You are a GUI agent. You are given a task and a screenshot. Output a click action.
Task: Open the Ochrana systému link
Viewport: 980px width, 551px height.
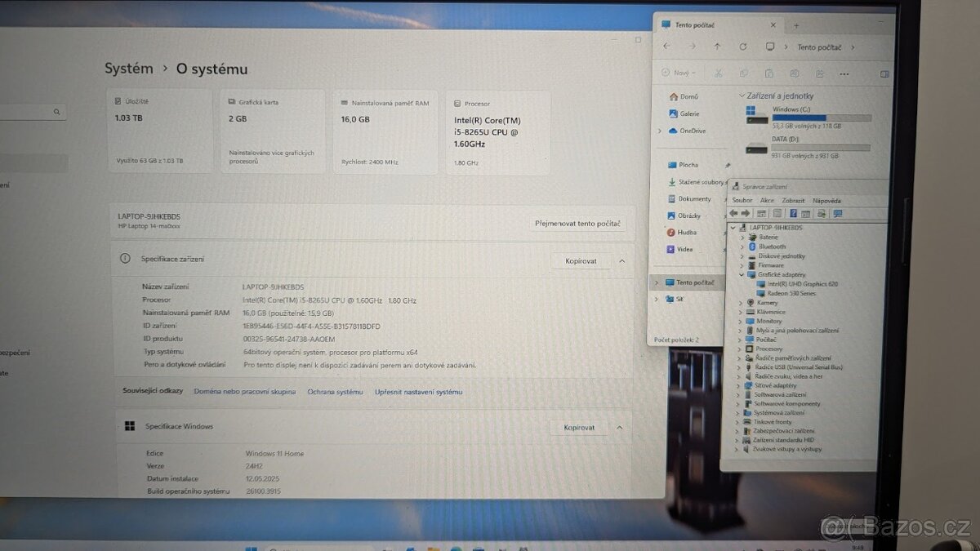tap(335, 392)
